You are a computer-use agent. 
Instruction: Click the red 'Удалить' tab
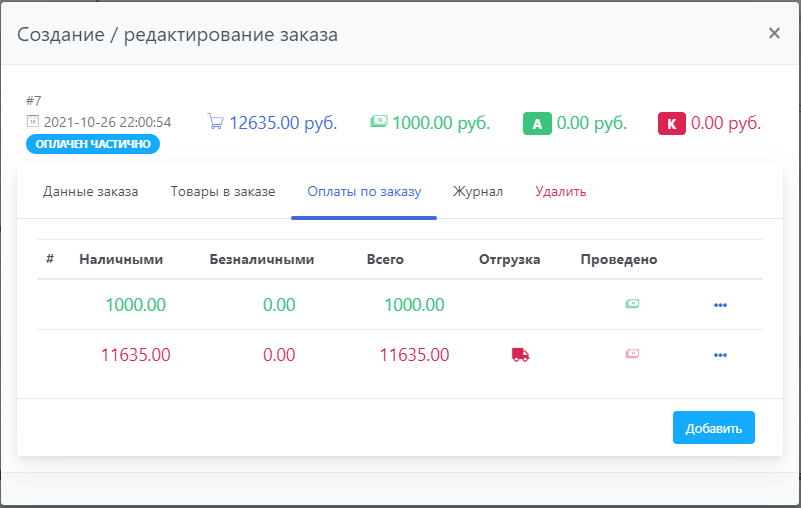pyautogui.click(x=560, y=191)
